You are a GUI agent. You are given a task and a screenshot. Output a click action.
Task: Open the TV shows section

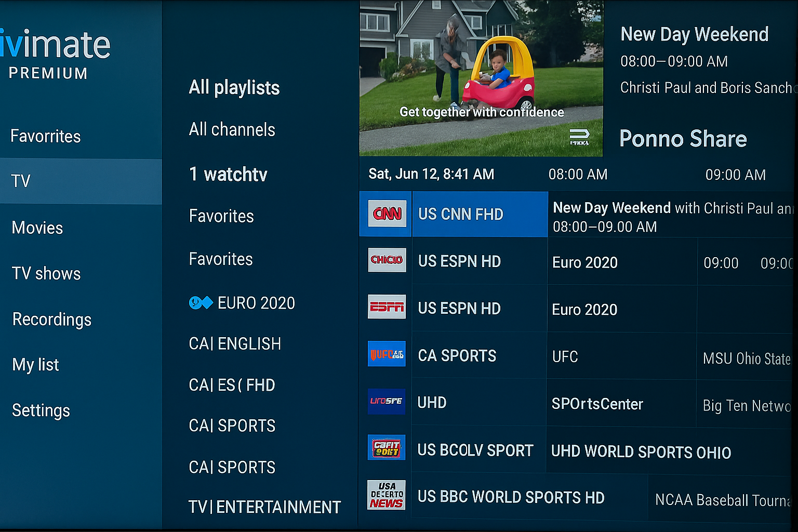(46, 273)
